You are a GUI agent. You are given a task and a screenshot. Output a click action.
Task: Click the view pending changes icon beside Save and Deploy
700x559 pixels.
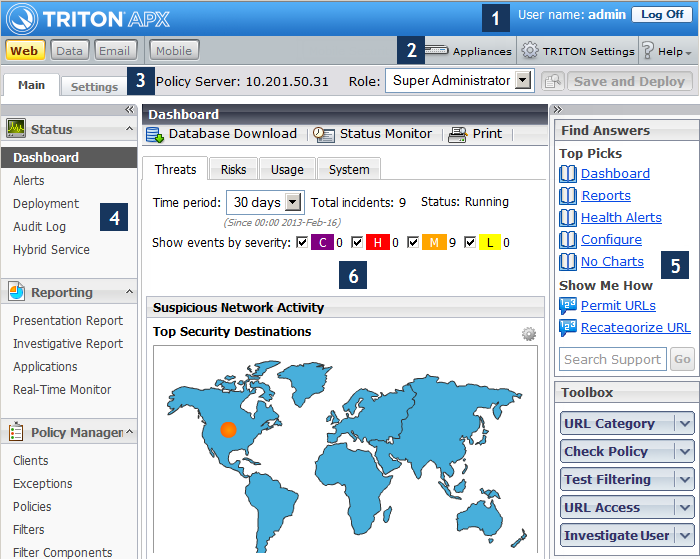pos(553,81)
